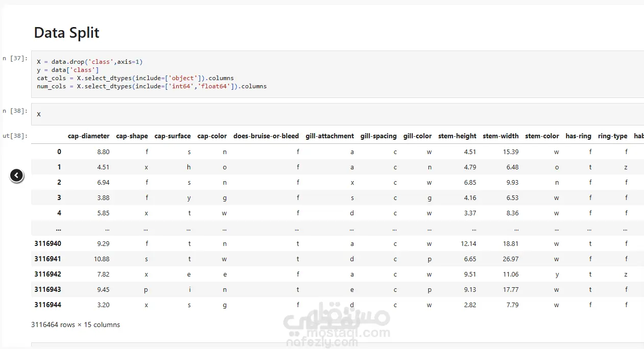Click stem-height value 3.37
644x349 pixels.
(x=469, y=213)
